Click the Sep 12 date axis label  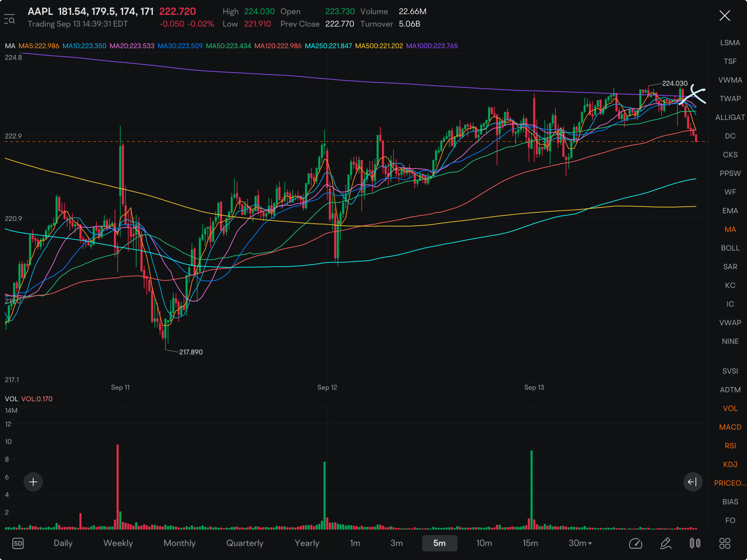click(x=327, y=387)
